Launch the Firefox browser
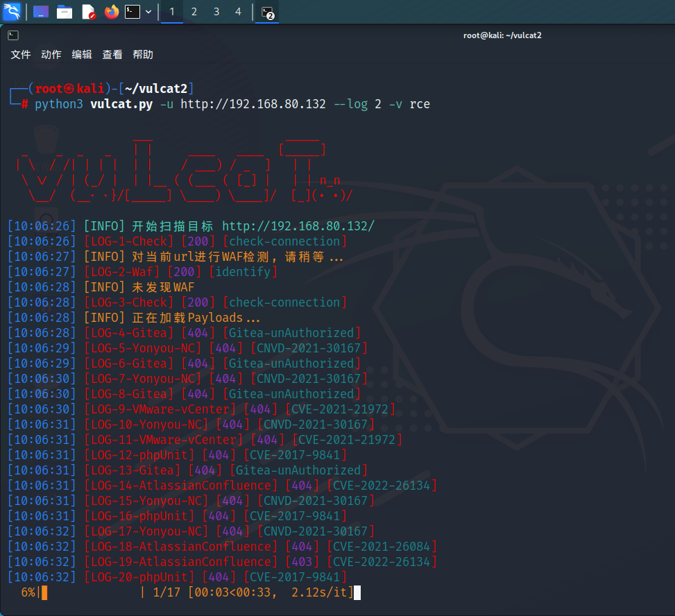 pyautogui.click(x=111, y=12)
